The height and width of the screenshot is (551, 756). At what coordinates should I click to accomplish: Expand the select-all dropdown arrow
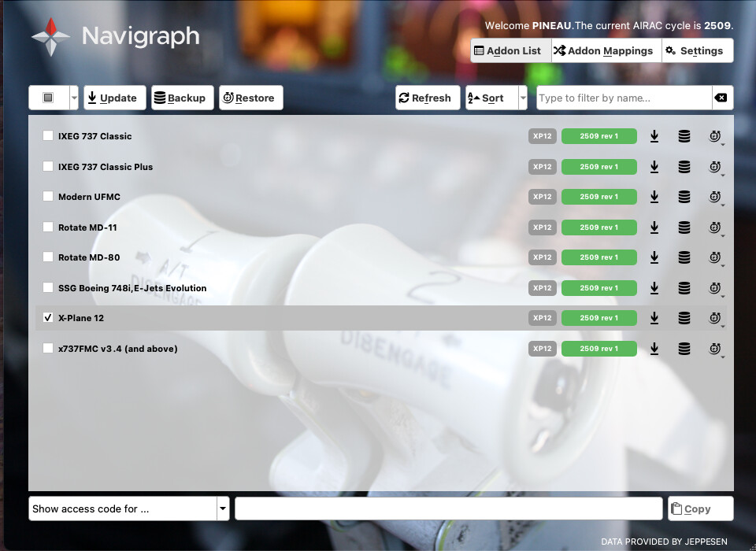click(x=74, y=98)
